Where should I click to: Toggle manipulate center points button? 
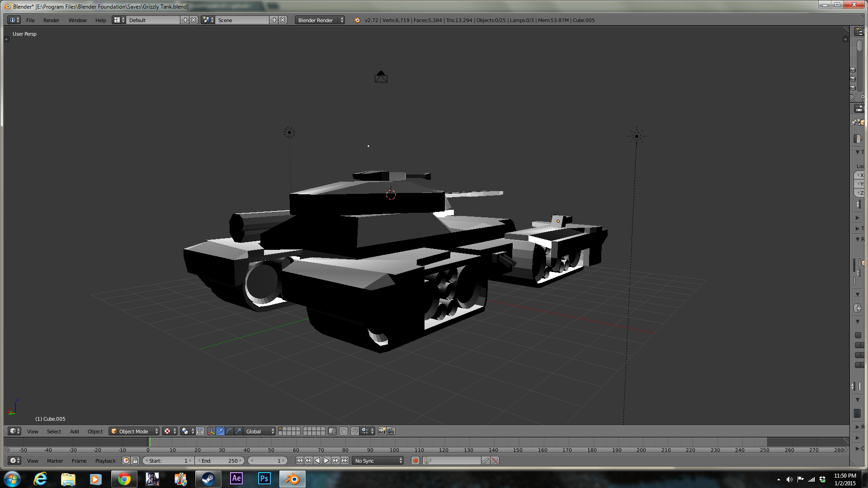point(200,432)
